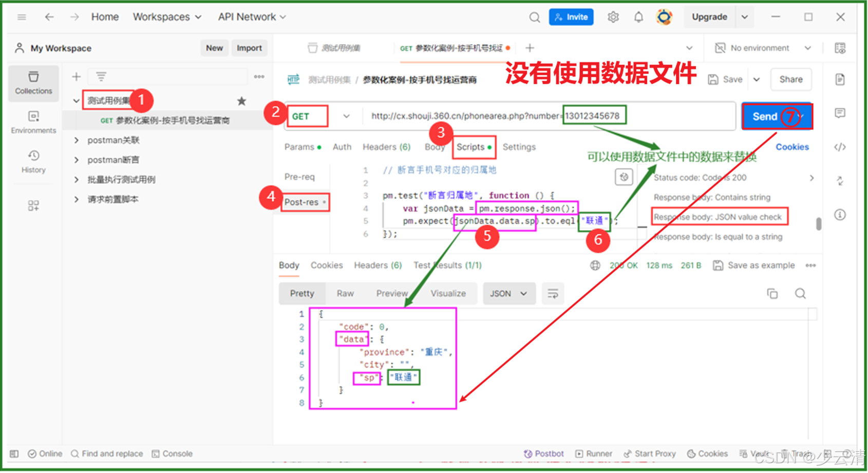Click Save as example
868x473 pixels.
754,266
